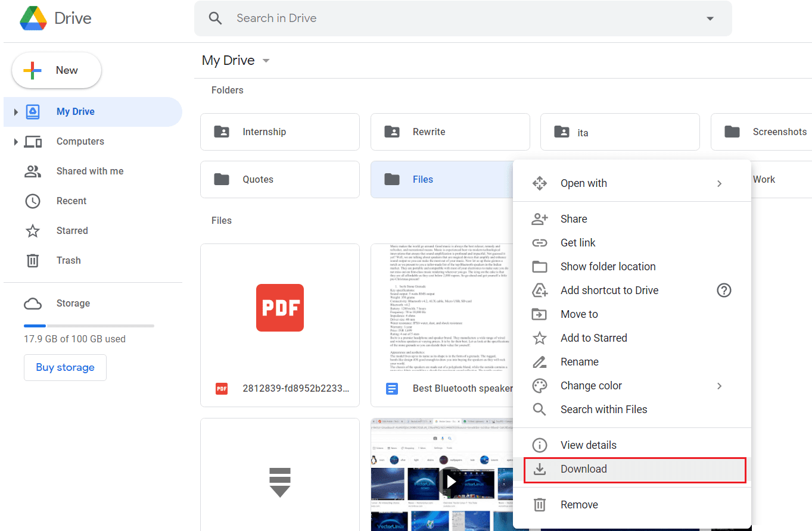
Task: Expand the Open with submenu chevron
Action: click(719, 183)
